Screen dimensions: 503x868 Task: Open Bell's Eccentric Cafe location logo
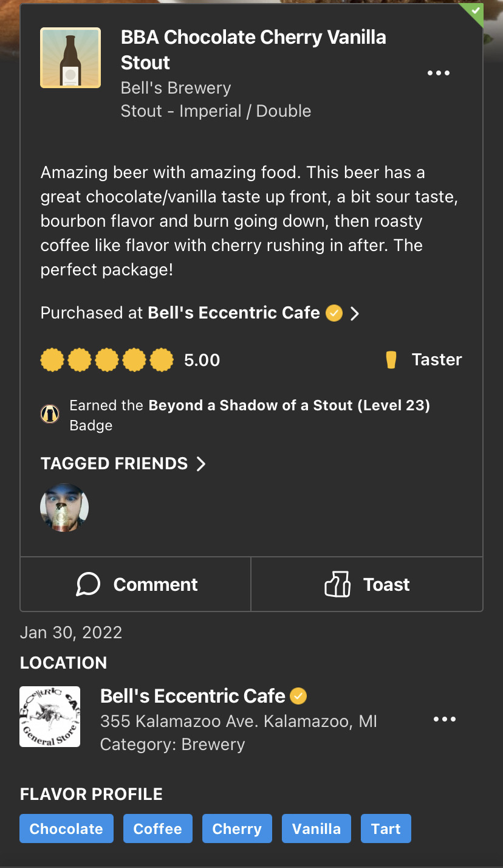50,717
